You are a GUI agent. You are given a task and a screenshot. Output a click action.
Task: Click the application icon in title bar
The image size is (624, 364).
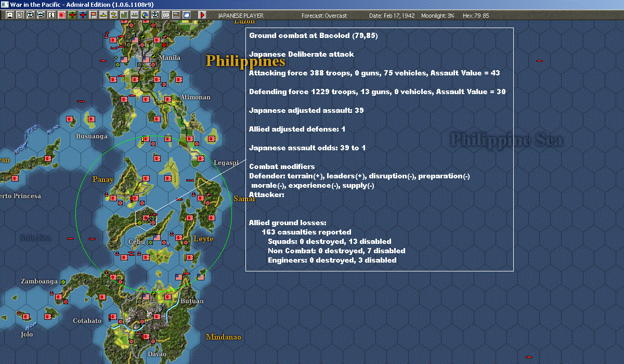pyautogui.click(x=4, y=4)
